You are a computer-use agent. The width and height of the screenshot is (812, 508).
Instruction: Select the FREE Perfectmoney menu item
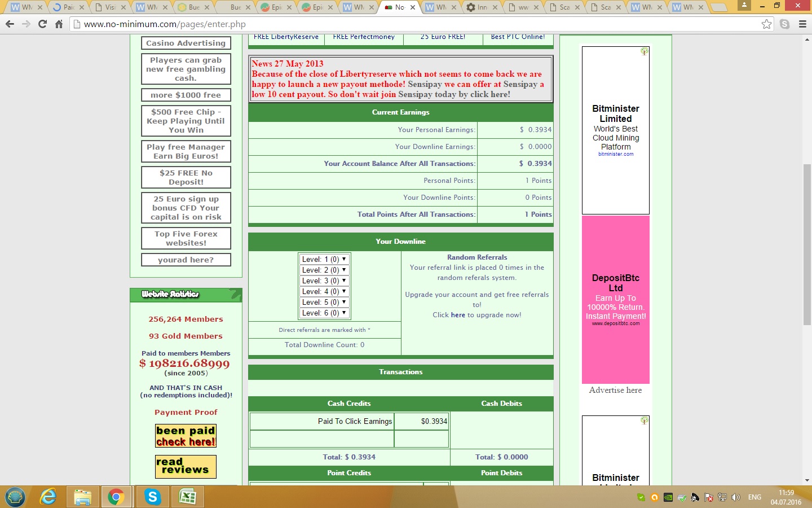pos(364,38)
